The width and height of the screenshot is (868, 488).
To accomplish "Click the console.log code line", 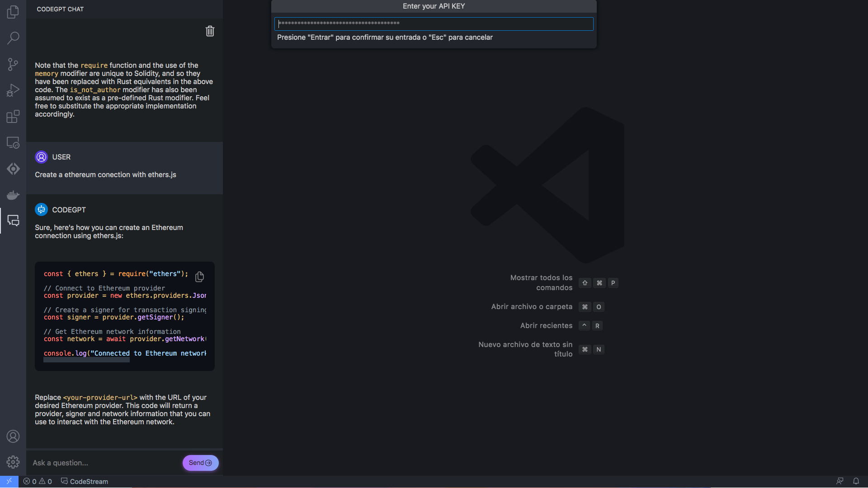I will 125,353.
